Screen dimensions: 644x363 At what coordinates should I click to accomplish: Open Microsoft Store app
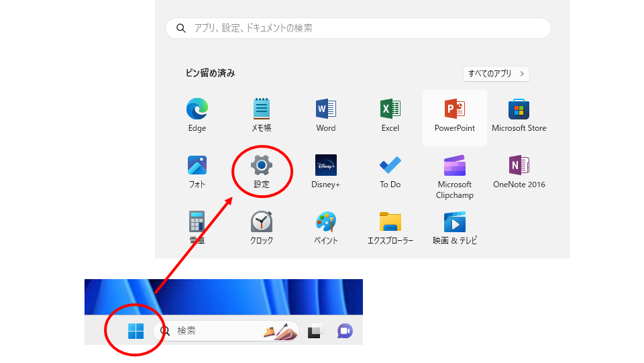click(519, 115)
